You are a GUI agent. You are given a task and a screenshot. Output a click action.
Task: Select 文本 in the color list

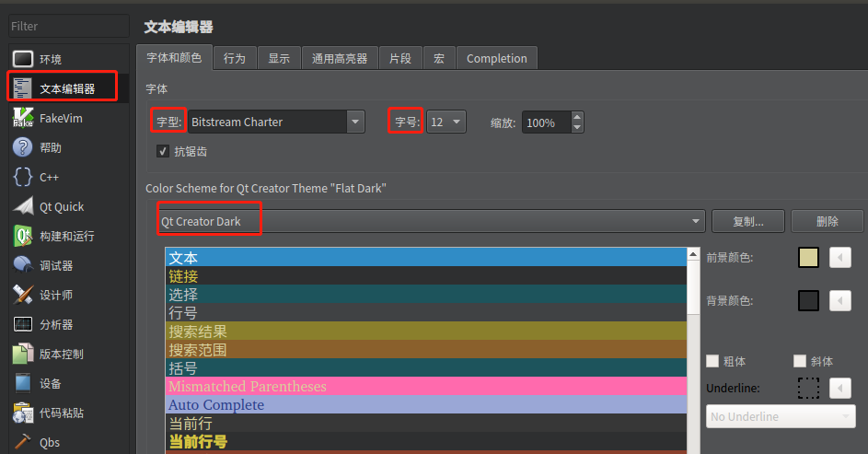(x=425, y=258)
